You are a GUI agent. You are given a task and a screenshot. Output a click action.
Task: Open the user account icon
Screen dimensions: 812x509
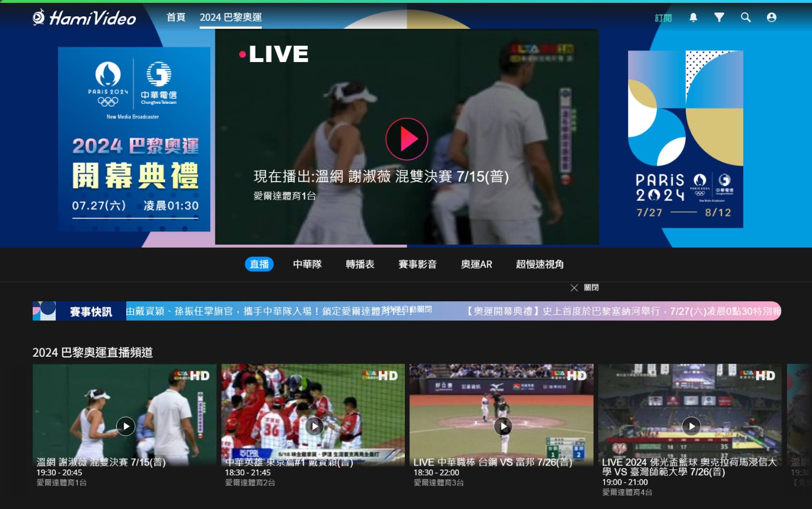point(771,17)
